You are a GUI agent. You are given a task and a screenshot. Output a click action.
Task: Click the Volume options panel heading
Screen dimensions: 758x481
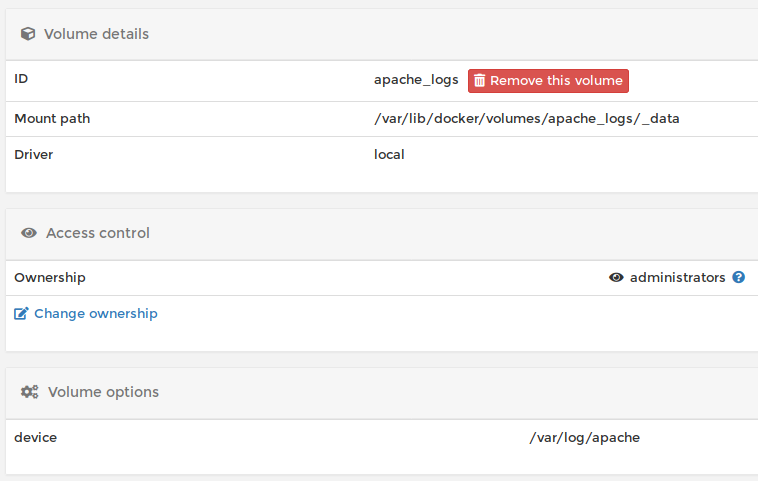(103, 392)
